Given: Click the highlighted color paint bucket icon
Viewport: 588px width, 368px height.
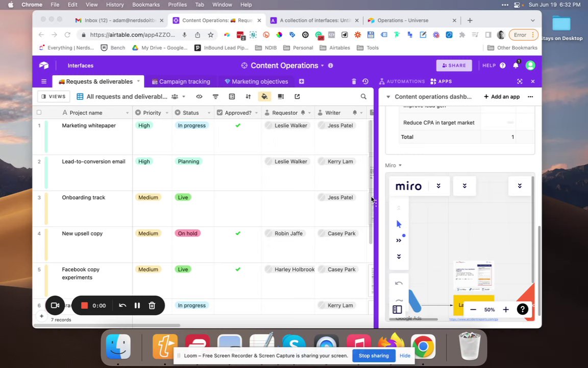Looking at the screenshot, I should point(264,97).
